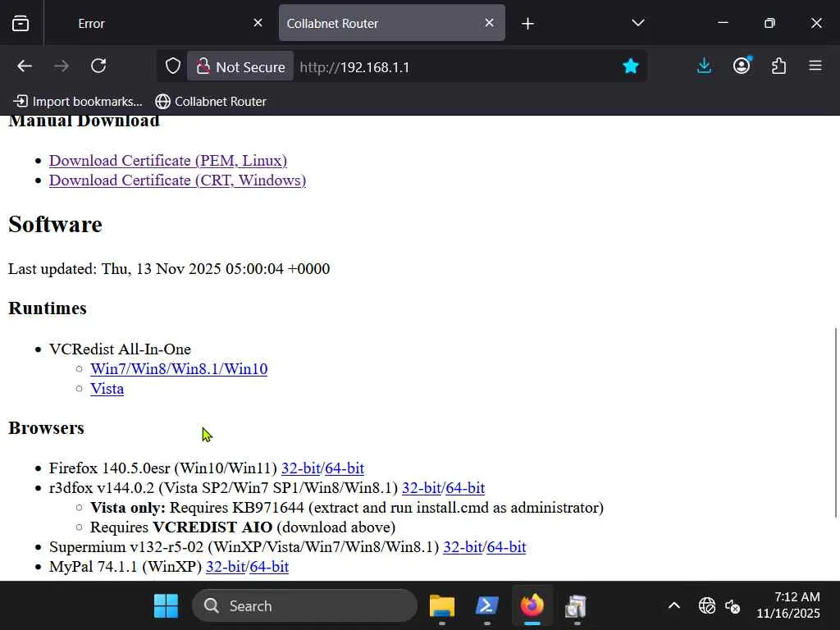Image resolution: width=840 pixels, height=630 pixels.
Task: Click Firefox icon in taskbar
Action: pos(532,606)
